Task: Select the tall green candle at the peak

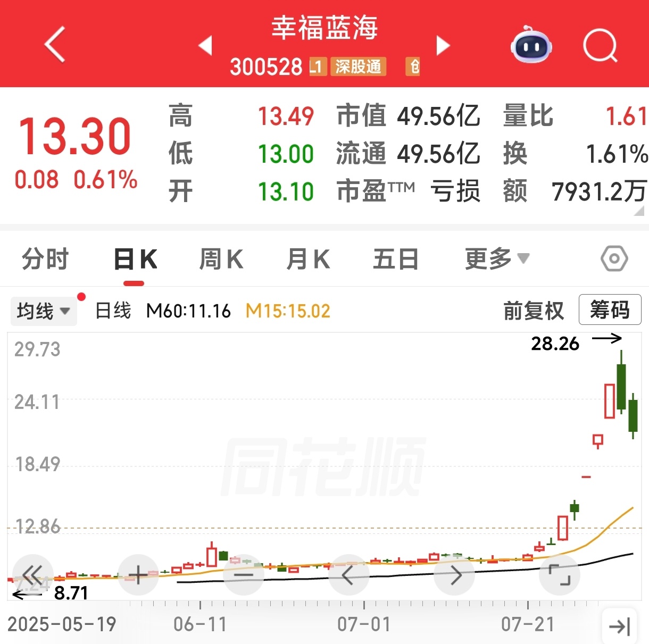Action: [621, 387]
